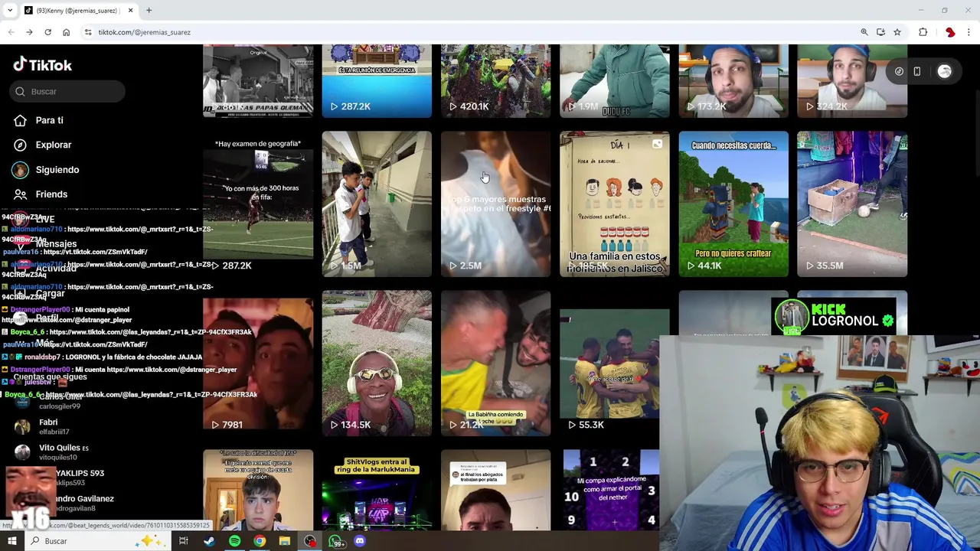Open the TikTok profile avatar at top right
This screenshot has width=980, height=551.
click(944, 71)
